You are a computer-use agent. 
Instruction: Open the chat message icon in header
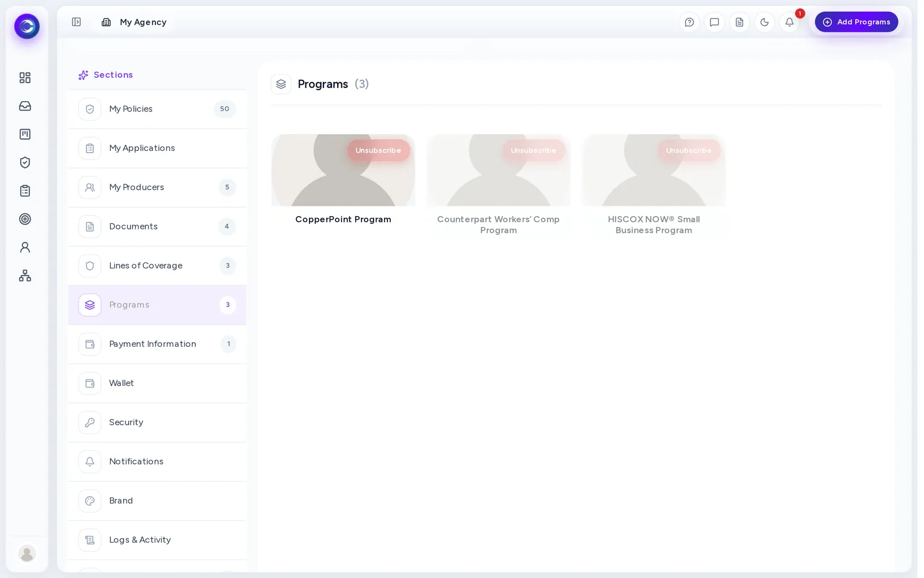pyautogui.click(x=714, y=22)
